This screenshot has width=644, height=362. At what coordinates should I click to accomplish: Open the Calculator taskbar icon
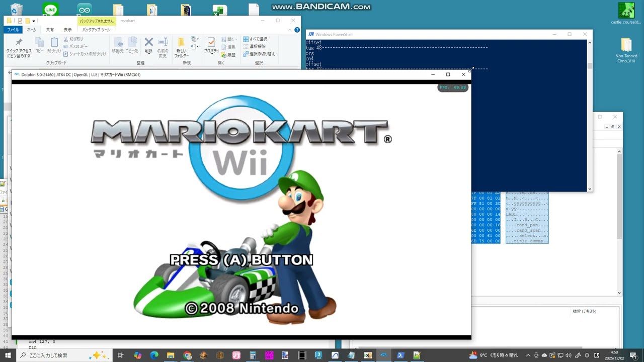point(253,355)
